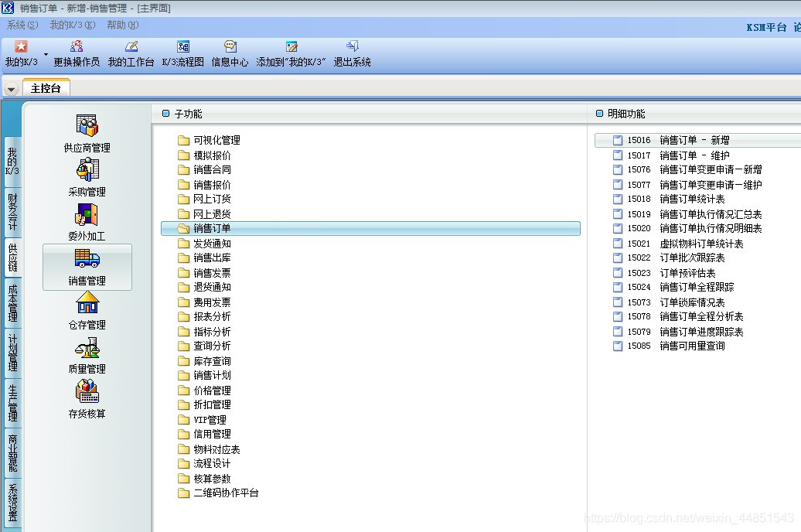This screenshot has width=801, height=532.
Task: Switch to 生产管理 vertical side tab
Action: 13,403
